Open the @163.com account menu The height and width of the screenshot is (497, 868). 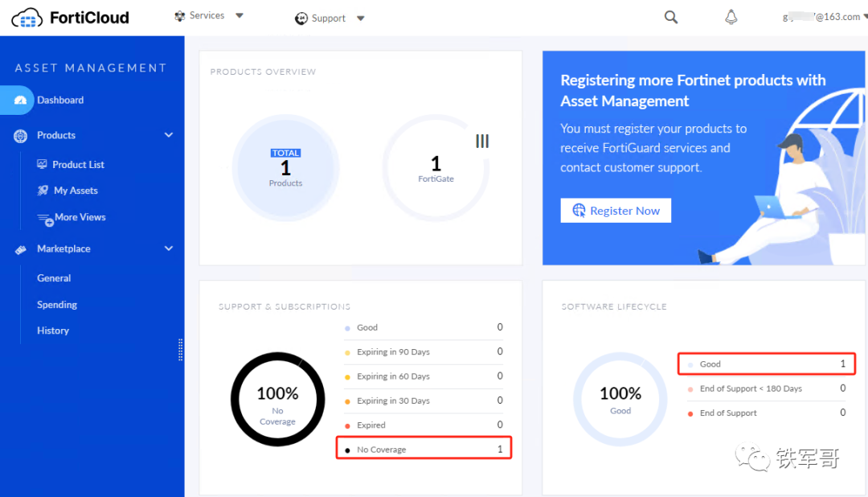[x=825, y=17]
